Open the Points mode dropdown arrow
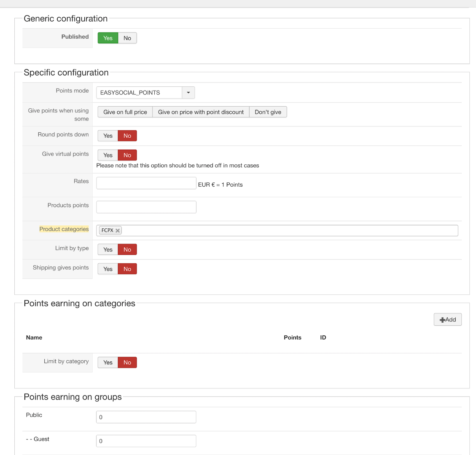This screenshot has width=476, height=455. [x=188, y=93]
